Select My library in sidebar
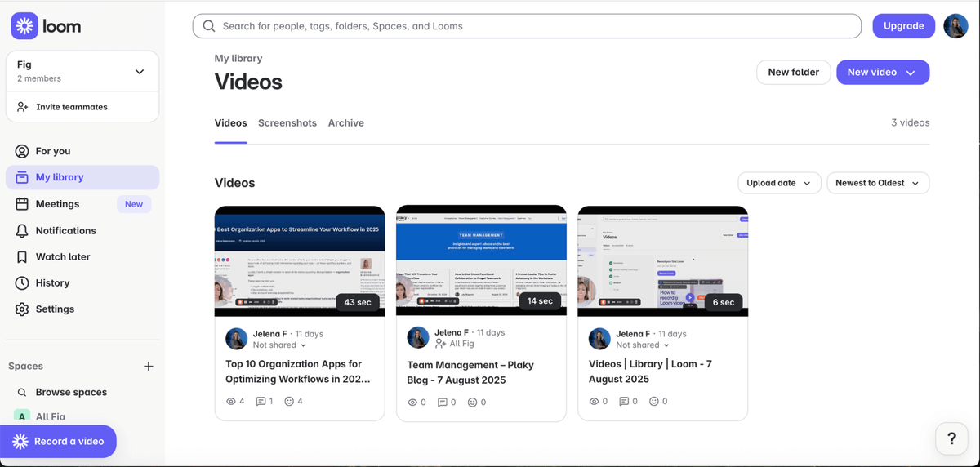The height and width of the screenshot is (467, 980). 82,177
